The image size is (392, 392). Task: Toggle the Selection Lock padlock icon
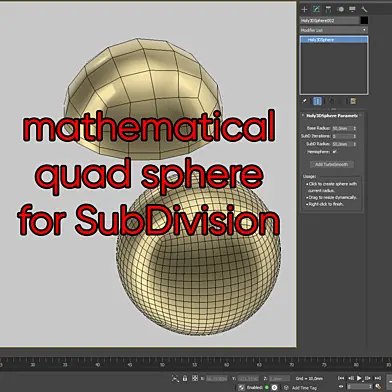[x=185, y=378]
